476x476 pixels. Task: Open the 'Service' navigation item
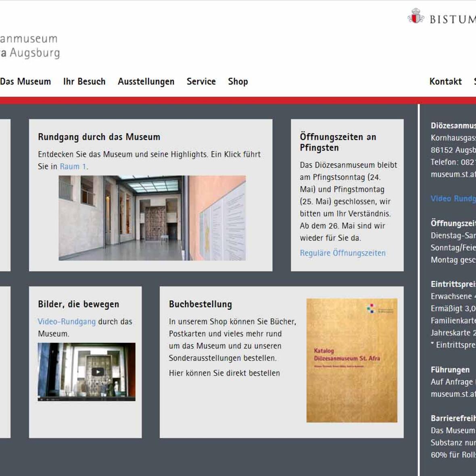(200, 81)
